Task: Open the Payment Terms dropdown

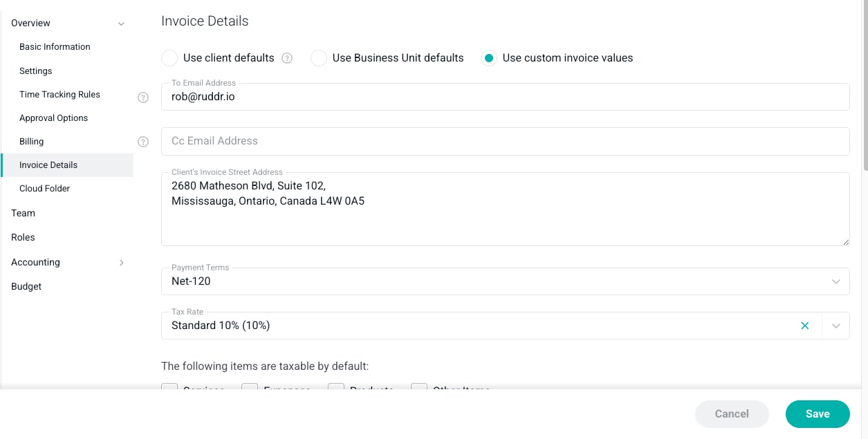Action: click(x=505, y=281)
